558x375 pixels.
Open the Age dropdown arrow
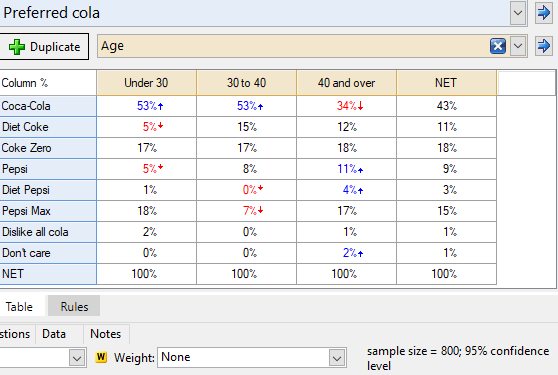(518, 46)
